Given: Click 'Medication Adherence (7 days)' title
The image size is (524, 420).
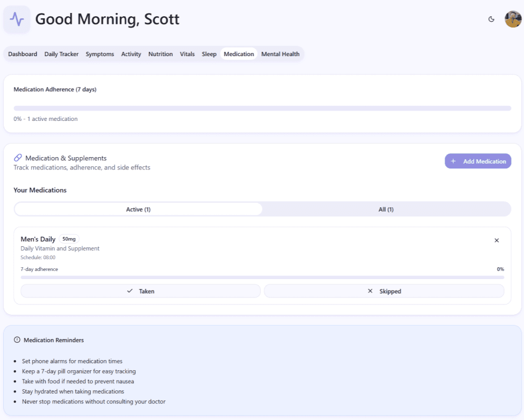Looking at the screenshot, I should click(55, 90).
